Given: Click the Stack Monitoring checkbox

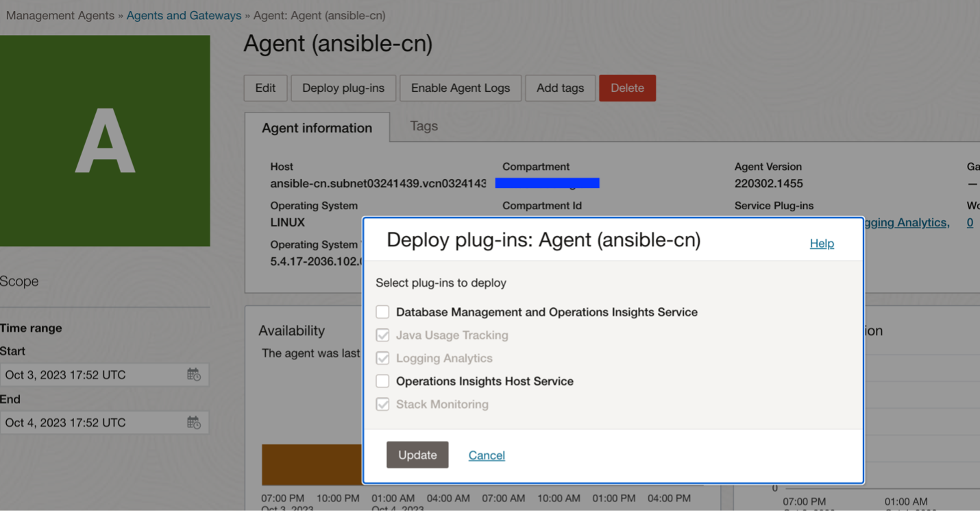Looking at the screenshot, I should 382,405.
